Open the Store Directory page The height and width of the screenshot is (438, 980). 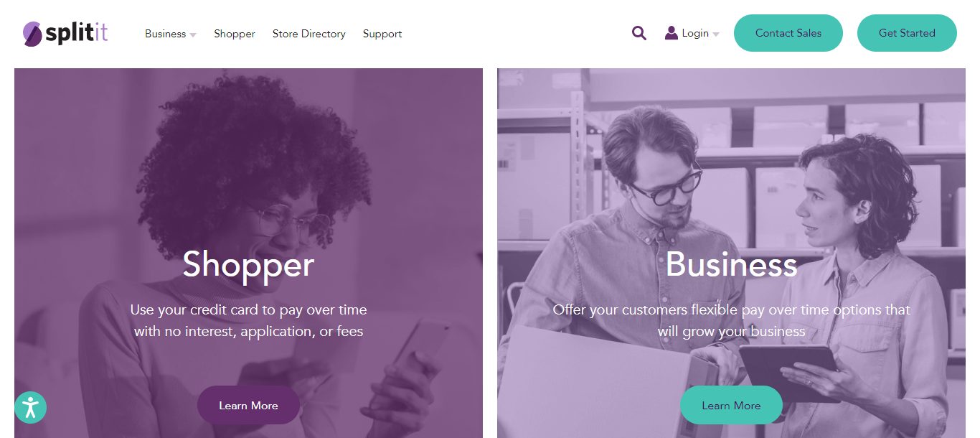pos(309,34)
